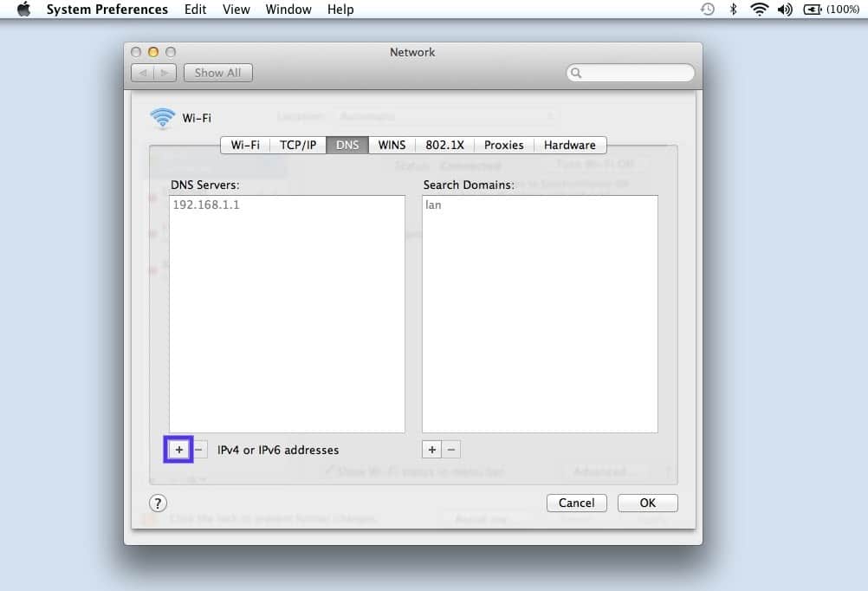Open the 802.1X tab
Image resolution: width=868 pixels, height=591 pixels.
(x=444, y=145)
